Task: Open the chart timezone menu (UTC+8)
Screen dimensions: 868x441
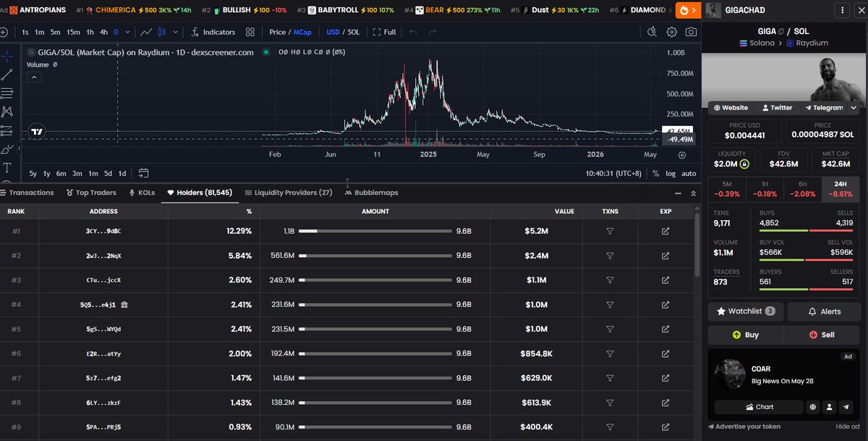Action: pyautogui.click(x=615, y=173)
